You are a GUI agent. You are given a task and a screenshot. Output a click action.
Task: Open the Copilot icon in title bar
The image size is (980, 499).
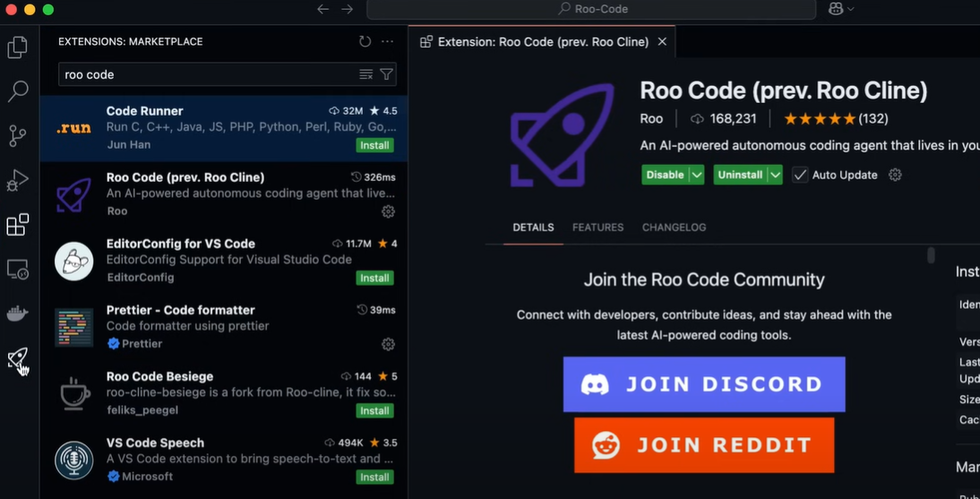(x=836, y=9)
